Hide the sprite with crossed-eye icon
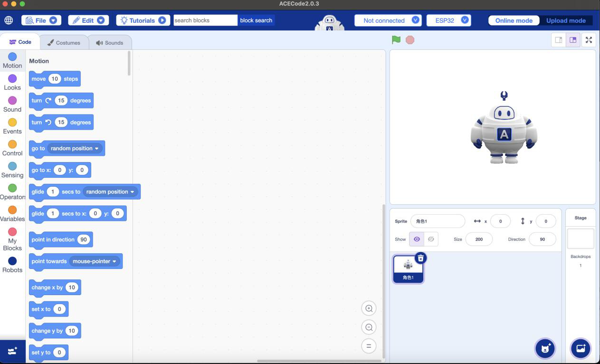Image resolution: width=600 pixels, height=364 pixels. pos(431,239)
